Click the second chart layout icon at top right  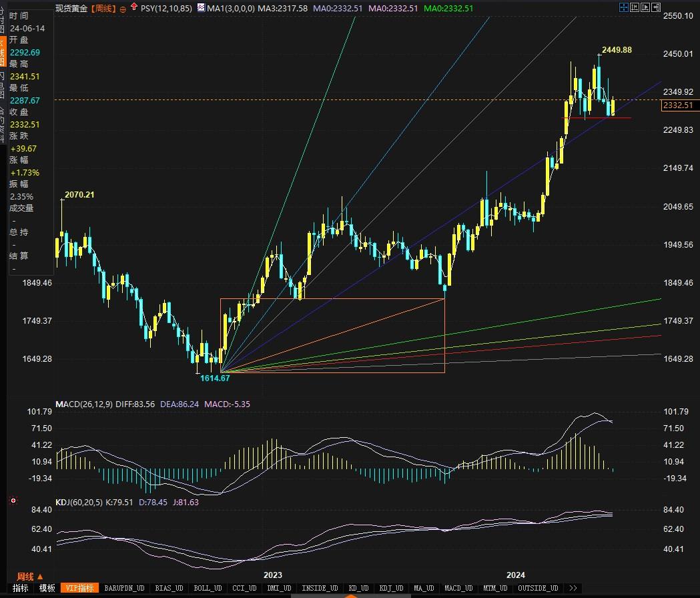635,8
